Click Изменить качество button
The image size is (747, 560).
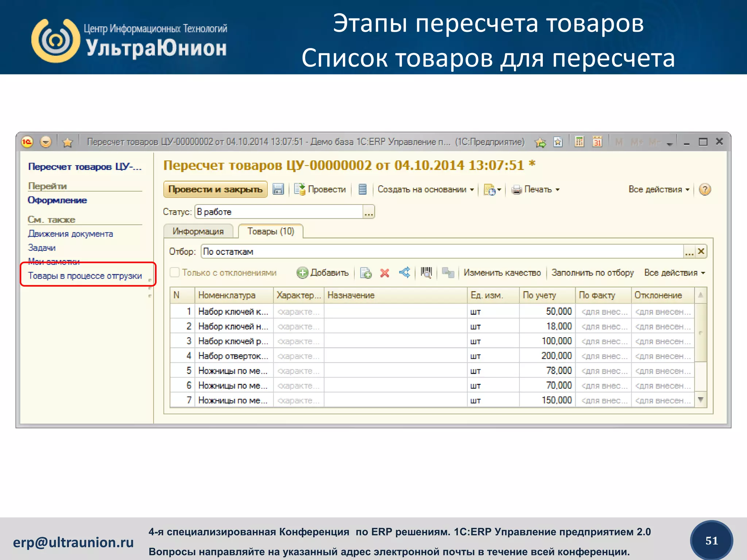click(x=502, y=273)
